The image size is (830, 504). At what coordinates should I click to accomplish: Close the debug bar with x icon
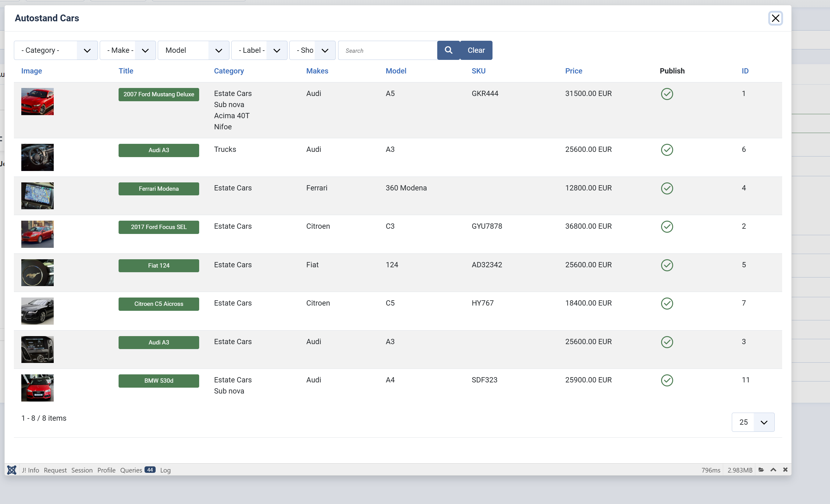tap(785, 470)
